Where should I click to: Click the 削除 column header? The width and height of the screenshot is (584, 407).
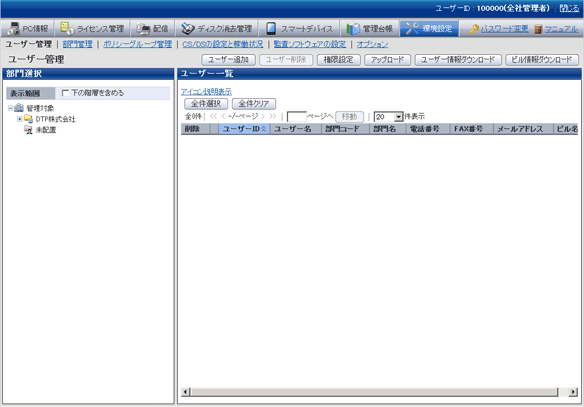coord(195,129)
